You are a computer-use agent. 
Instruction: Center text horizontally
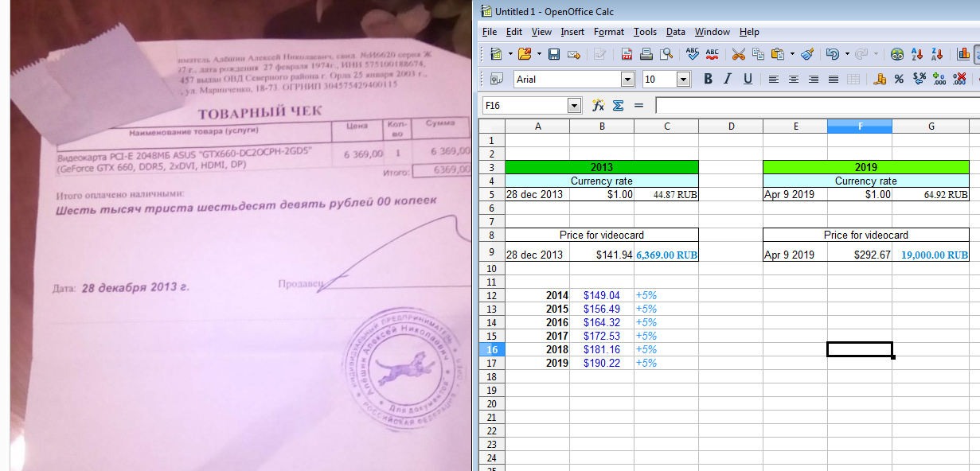click(794, 80)
